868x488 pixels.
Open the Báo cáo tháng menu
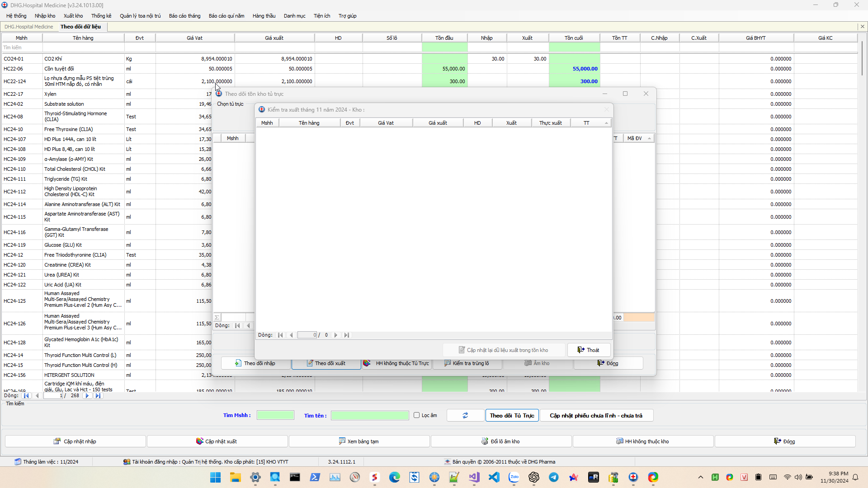point(184,16)
